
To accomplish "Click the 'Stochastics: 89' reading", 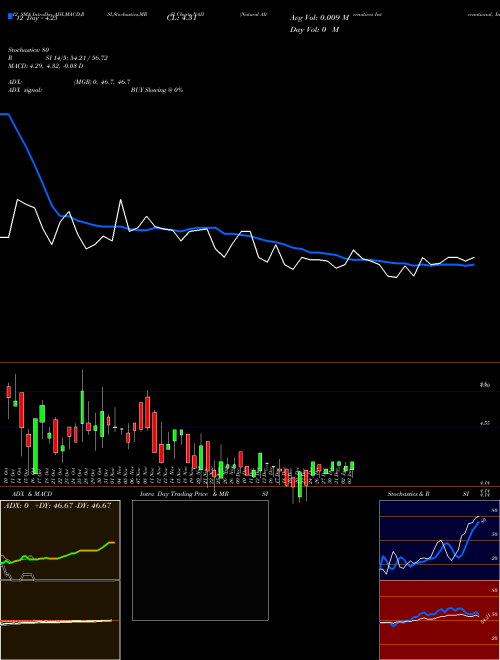I will point(28,50).
